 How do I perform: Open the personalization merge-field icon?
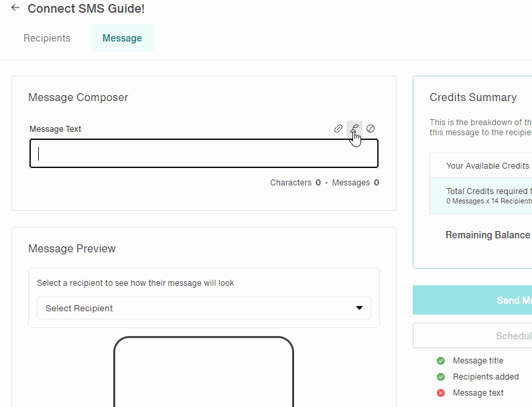click(354, 129)
